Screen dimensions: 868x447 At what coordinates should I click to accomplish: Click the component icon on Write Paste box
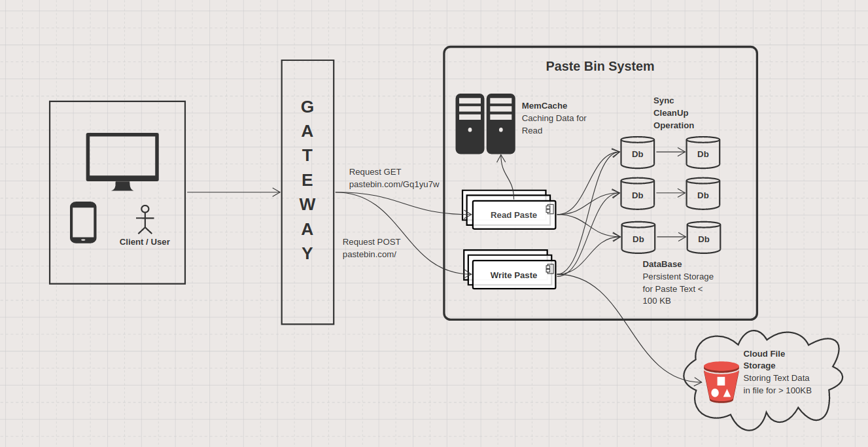coord(550,268)
